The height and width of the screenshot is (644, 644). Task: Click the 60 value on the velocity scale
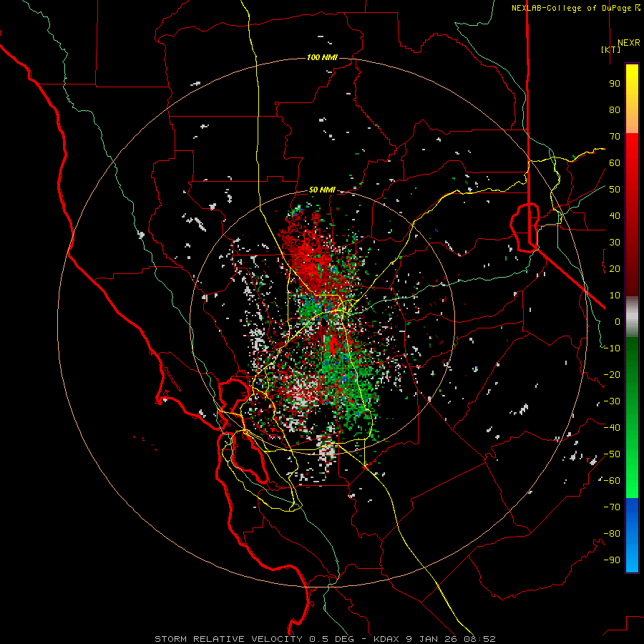coord(615,163)
